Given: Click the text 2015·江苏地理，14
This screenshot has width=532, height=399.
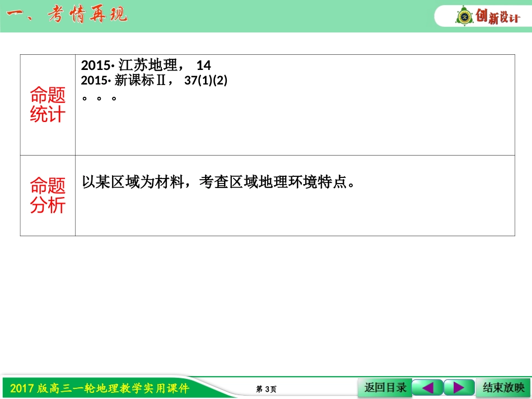Looking at the screenshot, I should coord(146,65).
